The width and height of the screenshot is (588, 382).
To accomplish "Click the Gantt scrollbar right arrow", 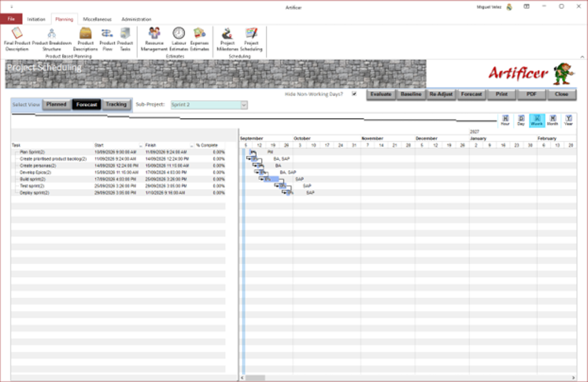I will [x=574, y=378].
